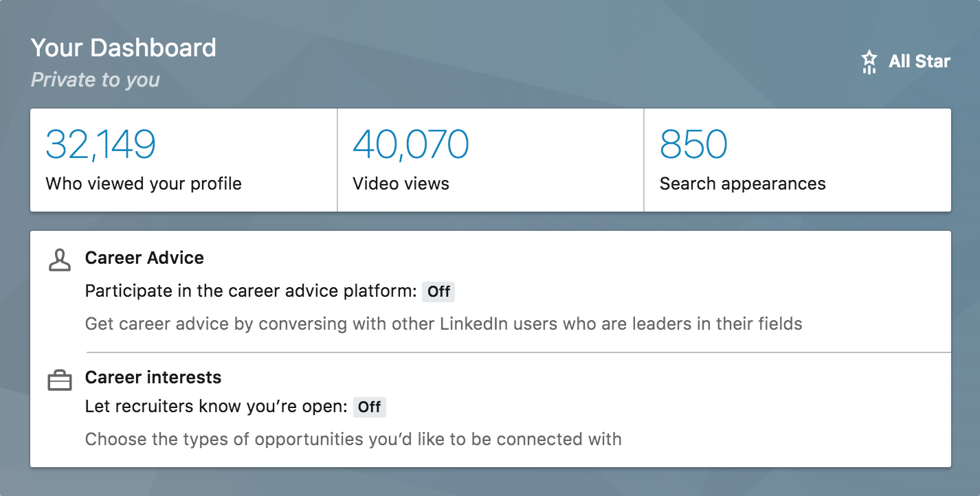Click the Career interests briefcase icon
Screen dimensions: 980x496
[x=60, y=380]
